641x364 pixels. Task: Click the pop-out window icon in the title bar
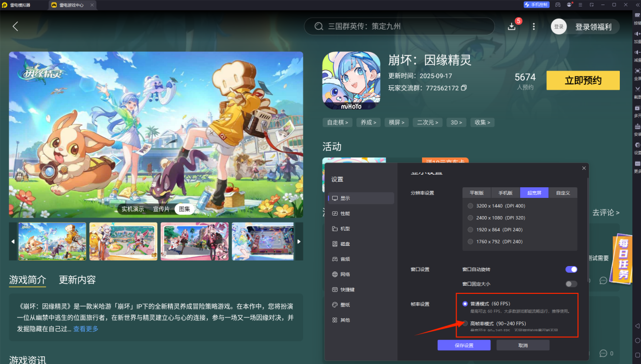pos(591,5)
